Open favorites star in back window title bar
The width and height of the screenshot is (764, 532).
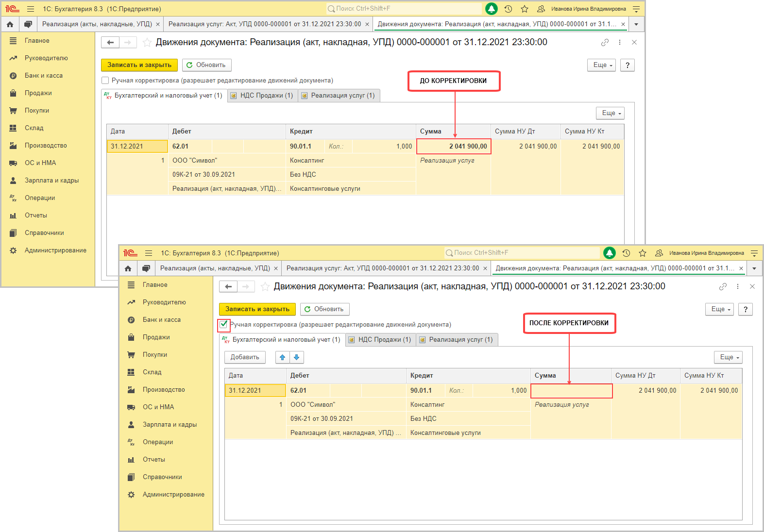click(x=525, y=9)
